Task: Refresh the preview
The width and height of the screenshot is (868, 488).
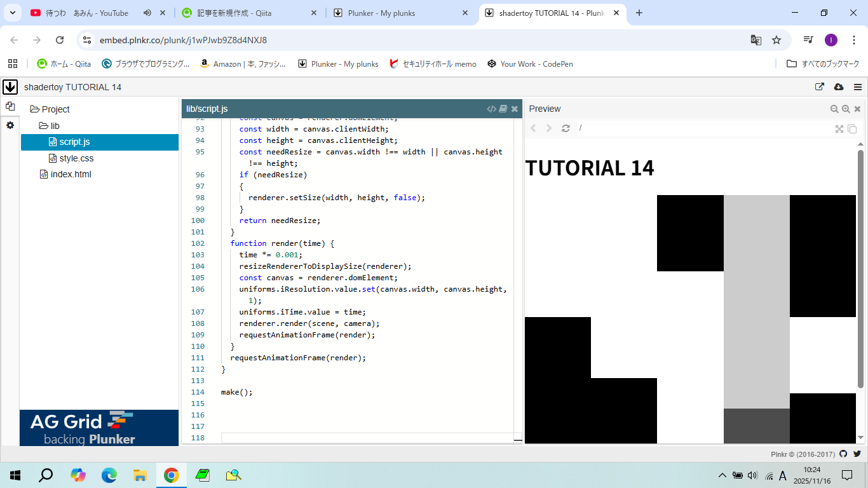Action: click(x=566, y=128)
